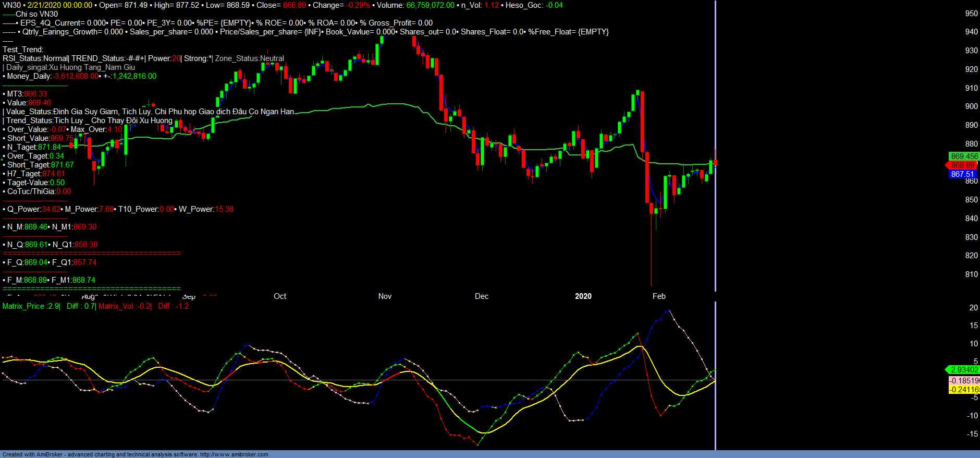
Task: Click the 20 level on the oscillator axis
Action: point(973,308)
